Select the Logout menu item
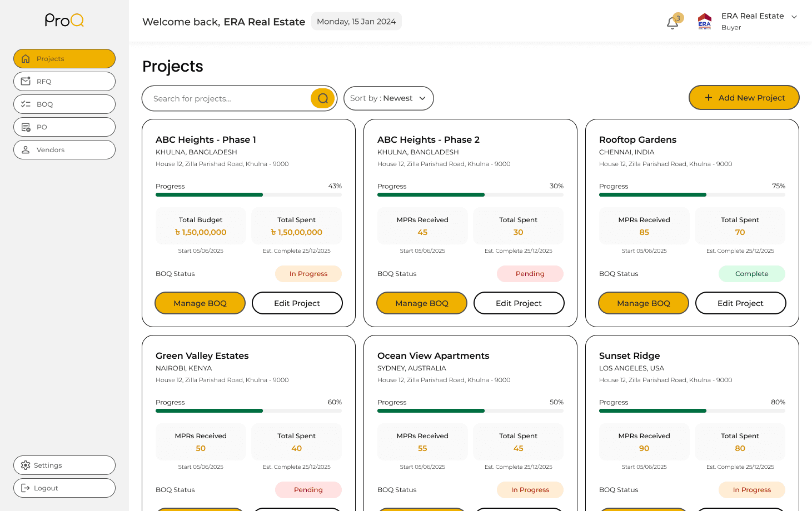This screenshot has height=511, width=812. [x=64, y=488]
